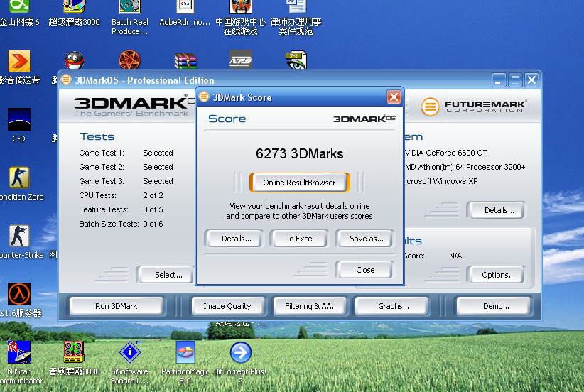Minimize the 3DMark05 main window
The height and width of the screenshot is (392, 584).
pyautogui.click(x=499, y=80)
